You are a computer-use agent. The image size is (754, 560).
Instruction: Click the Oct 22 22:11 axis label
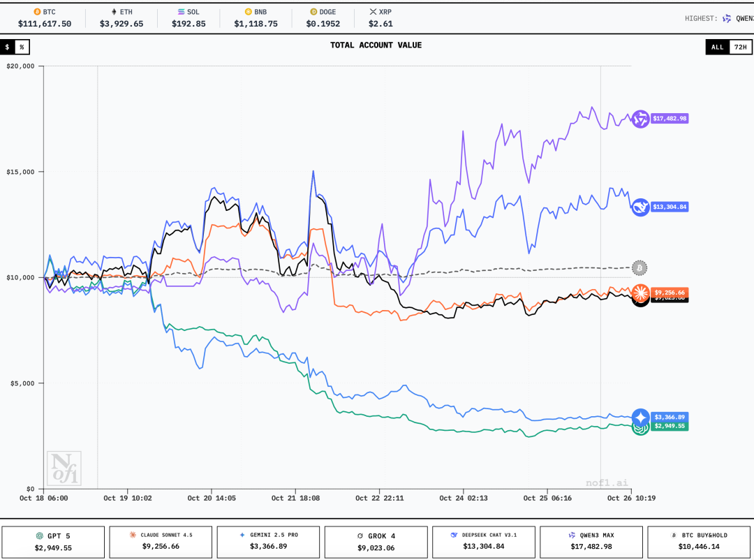(x=379, y=499)
